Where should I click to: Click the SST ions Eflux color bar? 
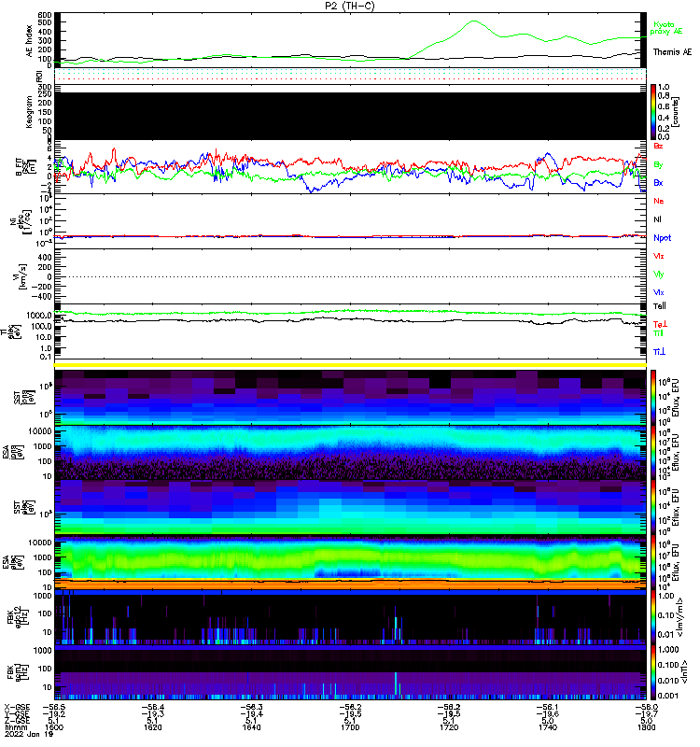[653, 398]
